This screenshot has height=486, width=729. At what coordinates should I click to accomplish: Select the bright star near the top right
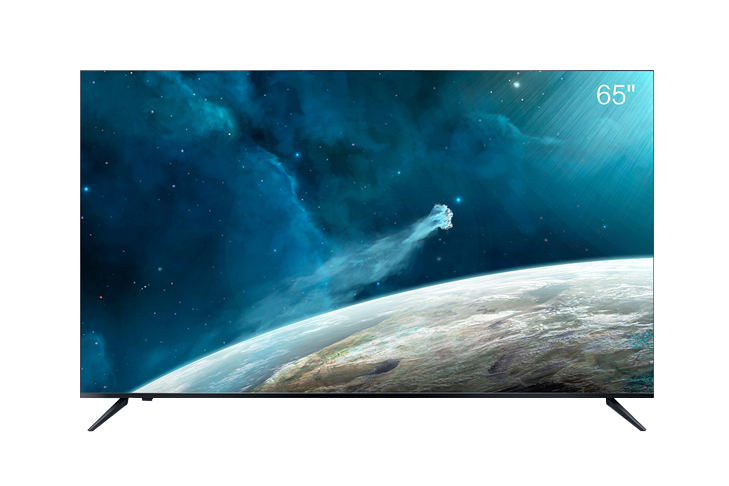tap(517, 84)
